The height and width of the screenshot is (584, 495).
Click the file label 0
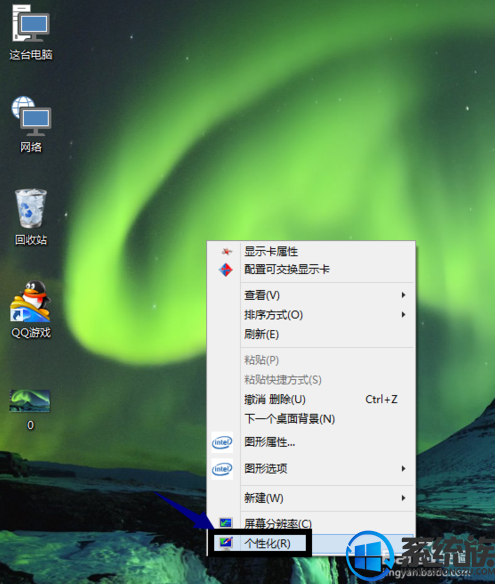[31, 425]
